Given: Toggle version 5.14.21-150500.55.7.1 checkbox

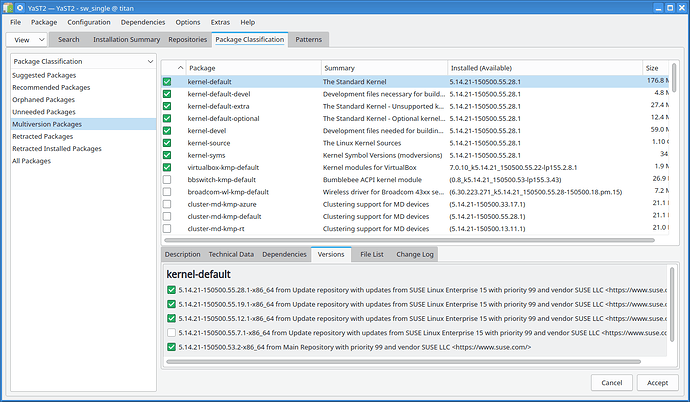Looking at the screenshot, I should [172, 332].
